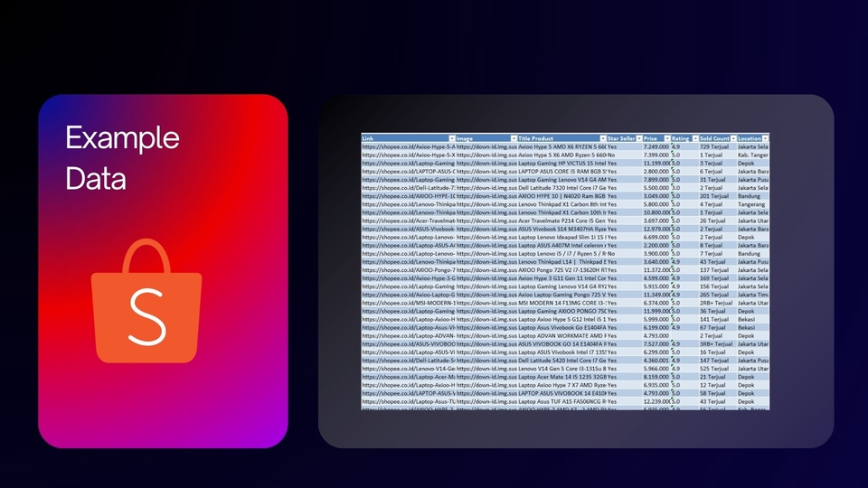Screen dimensions: 868x488
Task: Click the MSI MODERN 14 title cell
Action: click(561, 303)
